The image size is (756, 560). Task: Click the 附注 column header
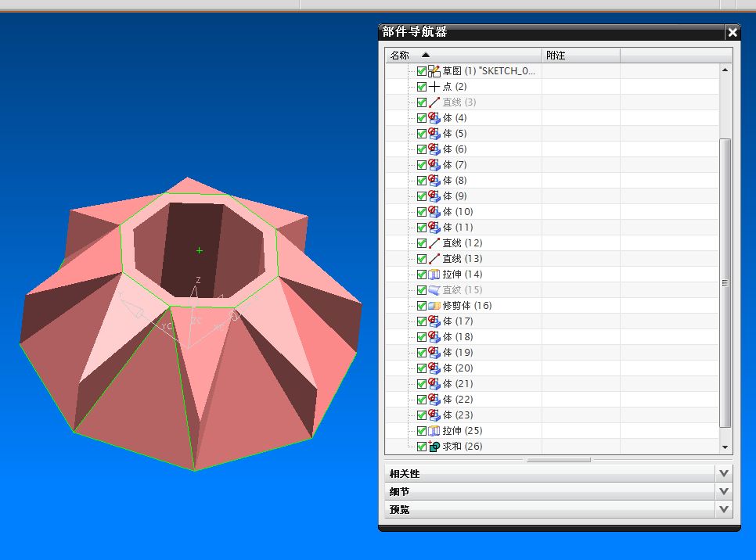(581, 56)
